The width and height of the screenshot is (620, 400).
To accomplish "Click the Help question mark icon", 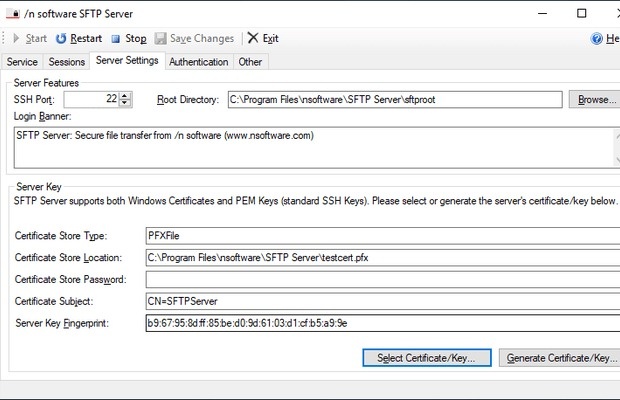I will tap(597, 38).
